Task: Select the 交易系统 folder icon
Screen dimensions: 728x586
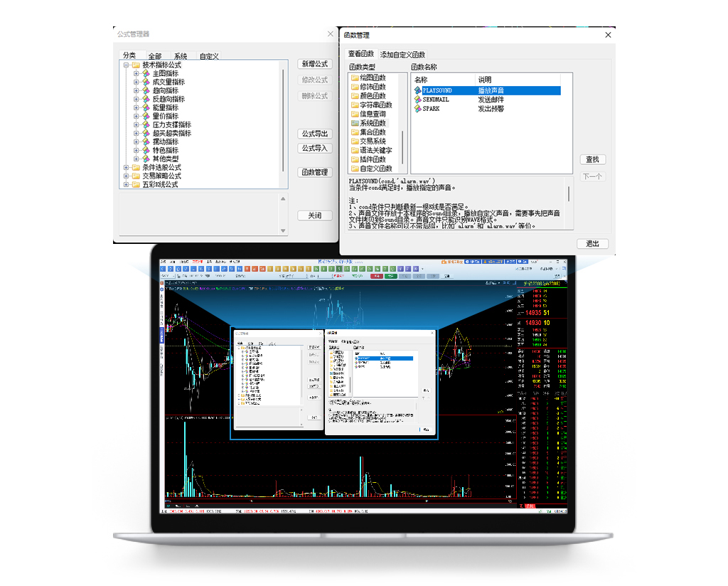Action: [x=355, y=141]
